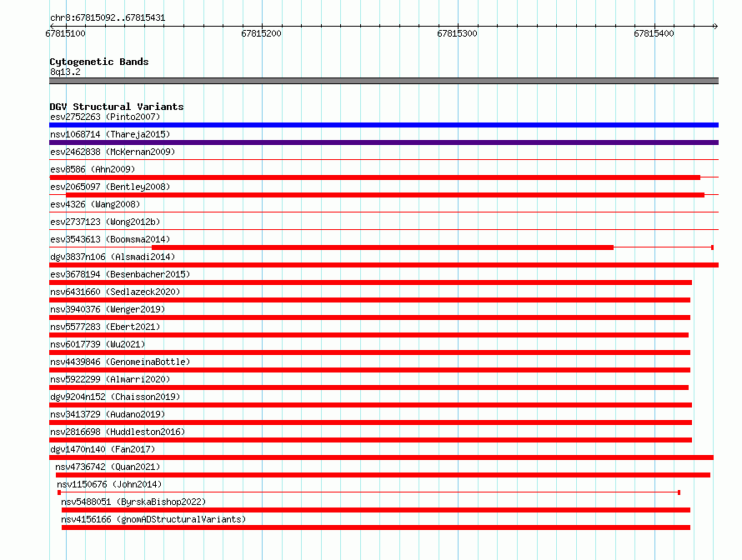Click esv2065097 (Bentley2008) label
The image size is (742, 560).
click(x=110, y=187)
